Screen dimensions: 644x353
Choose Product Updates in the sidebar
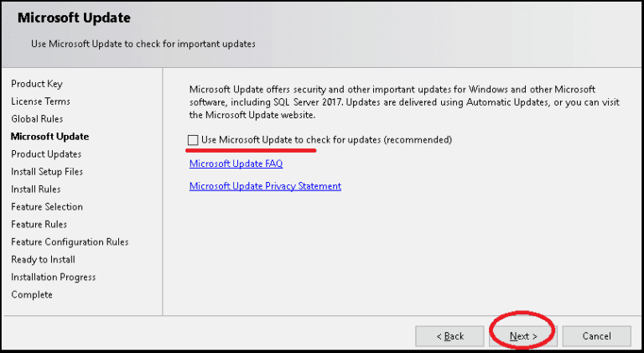(x=46, y=154)
